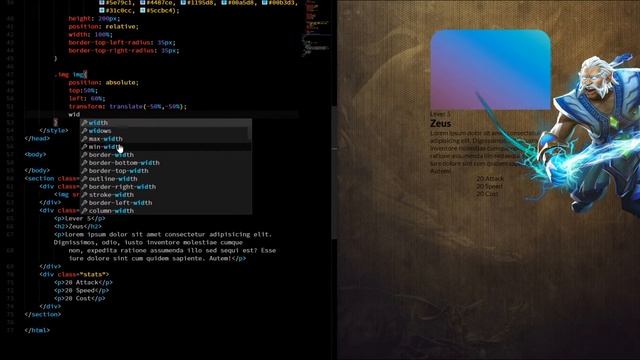Click the 'Lever 5' label in preview
The width and height of the screenshot is (640, 360).
click(440, 114)
